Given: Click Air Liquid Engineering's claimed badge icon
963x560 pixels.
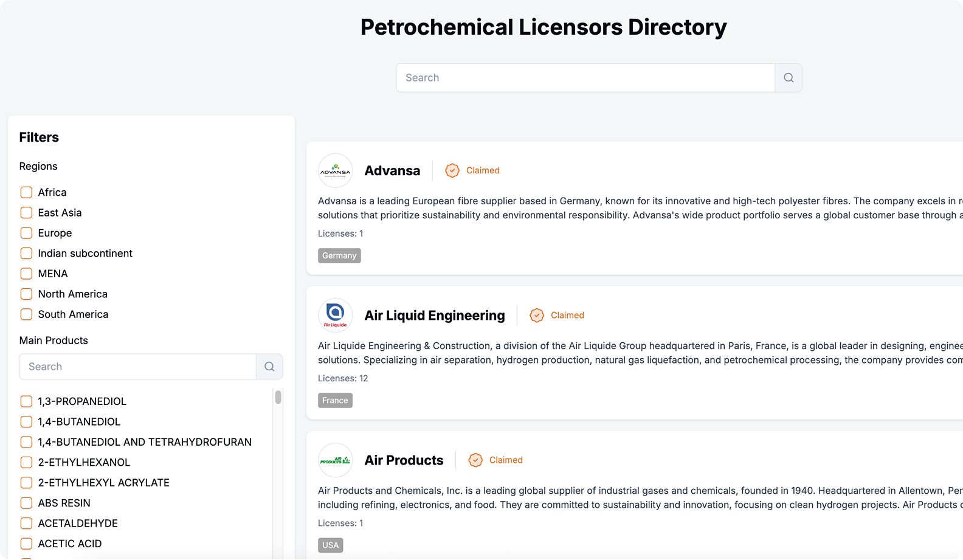Looking at the screenshot, I should point(537,316).
